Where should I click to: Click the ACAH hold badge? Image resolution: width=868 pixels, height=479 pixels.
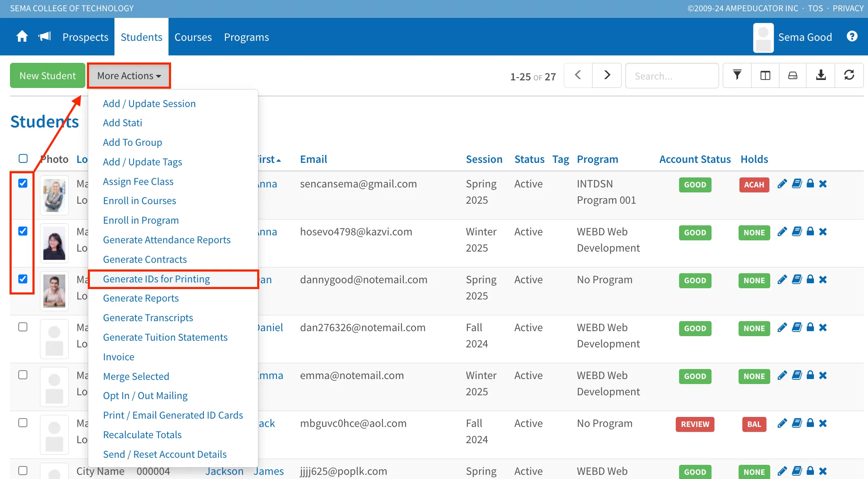coord(754,185)
